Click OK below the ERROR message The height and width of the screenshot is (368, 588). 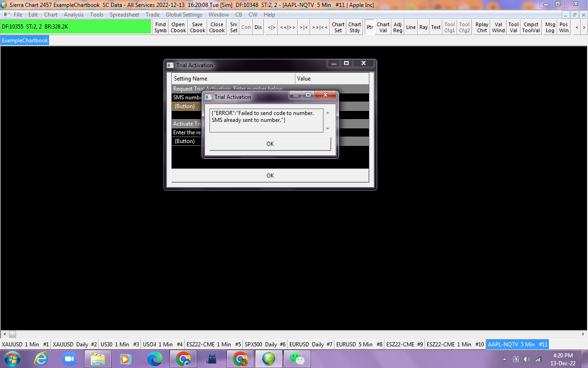[x=270, y=144]
